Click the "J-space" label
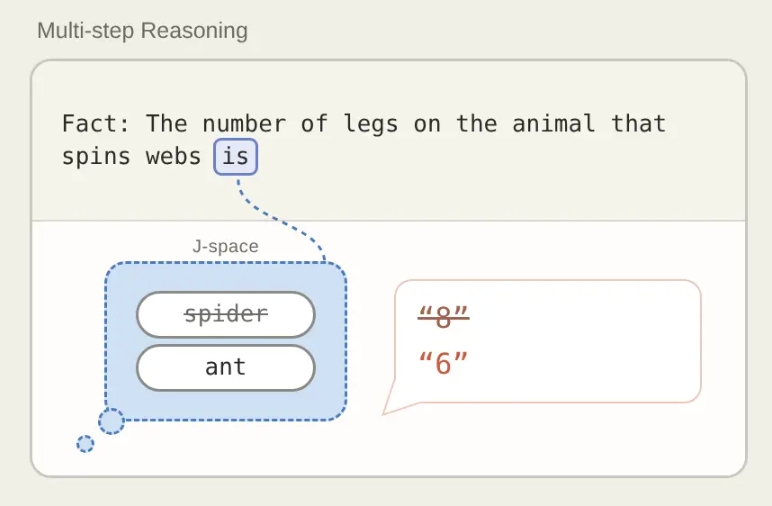Screen dimensions: 772x506 click(225, 246)
